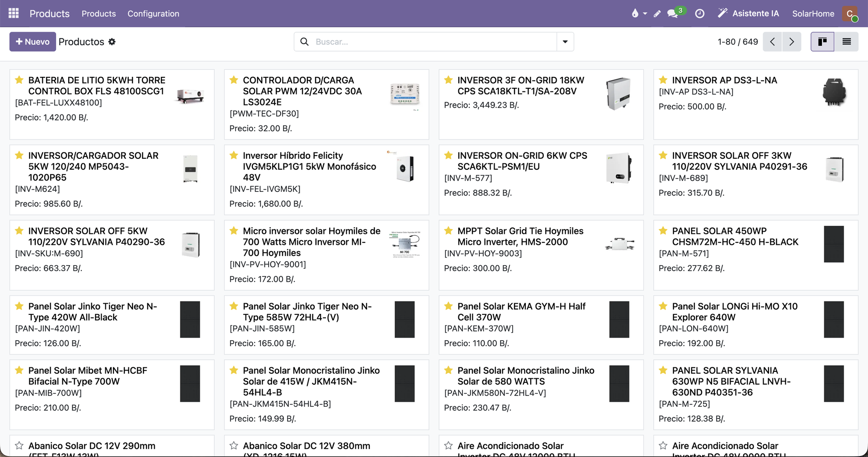Click the 1-80 / 649 pager counter
The width and height of the screenshot is (868, 457).
[738, 42]
